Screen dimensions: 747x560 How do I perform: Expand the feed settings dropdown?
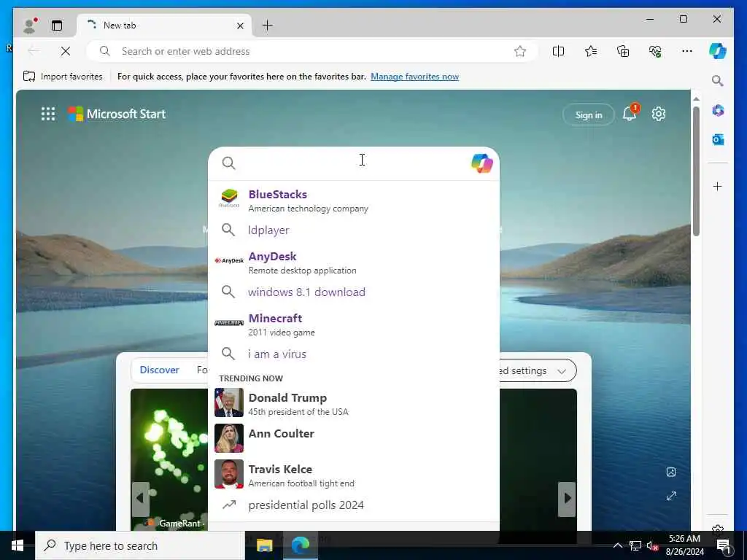(x=562, y=371)
